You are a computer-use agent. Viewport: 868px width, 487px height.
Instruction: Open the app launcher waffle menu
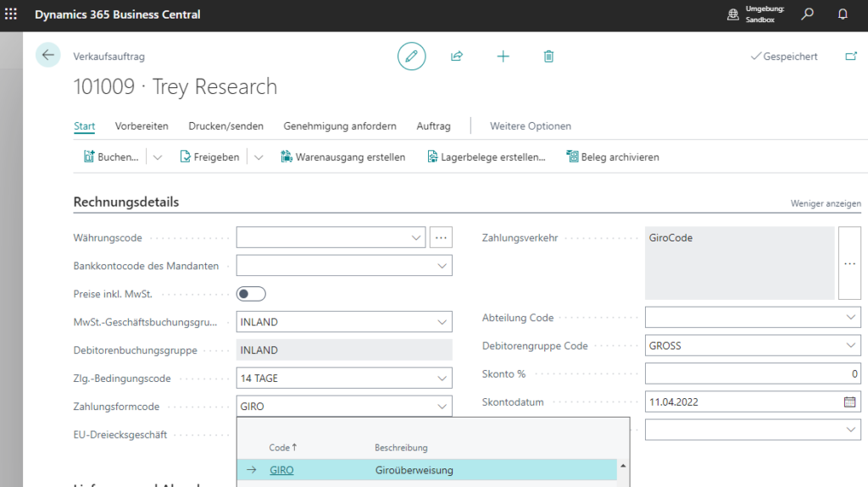pyautogui.click(x=11, y=15)
